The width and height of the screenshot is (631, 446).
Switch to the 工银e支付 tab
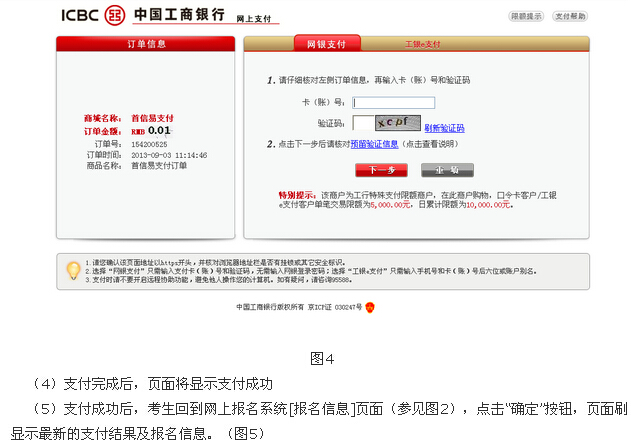pos(422,44)
